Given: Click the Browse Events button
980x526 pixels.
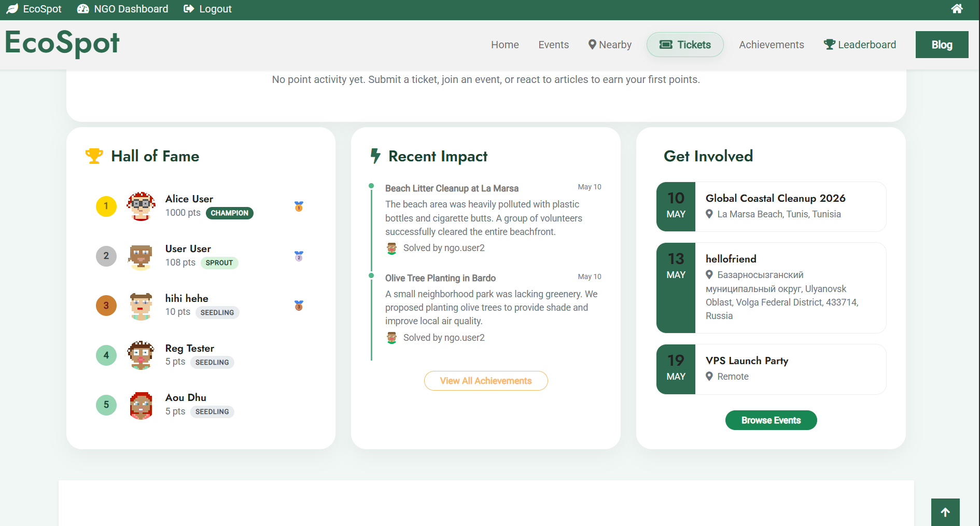Looking at the screenshot, I should (x=771, y=420).
